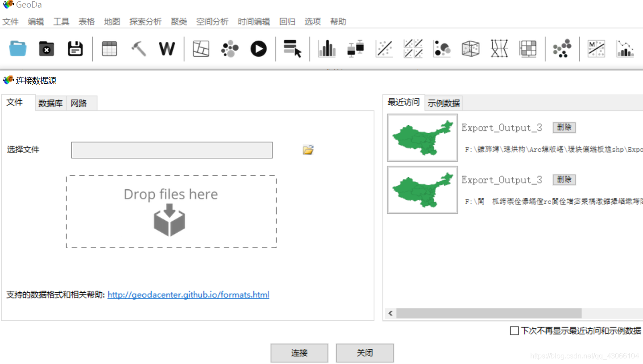The image size is (643, 364).
Task: Open the 选项 menu
Action: (313, 21)
